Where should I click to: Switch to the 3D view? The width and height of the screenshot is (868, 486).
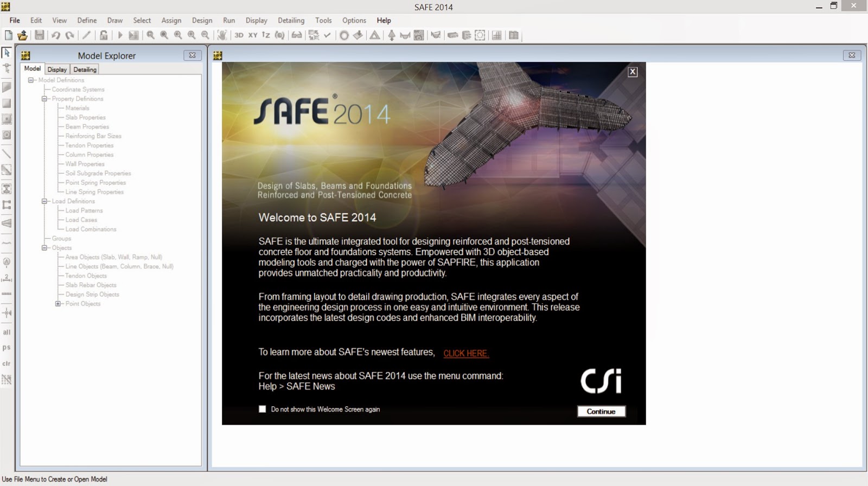(x=239, y=35)
